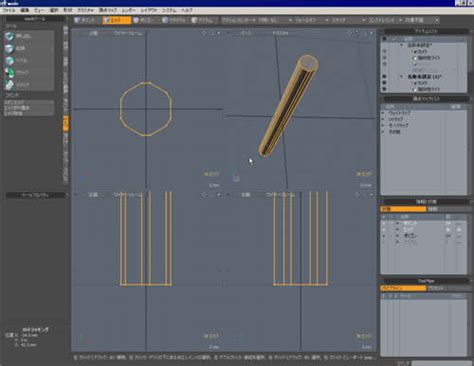Viewport: 474px width, 366px height.
Task: Open the アクションセンター dropdown
Action: click(239, 20)
